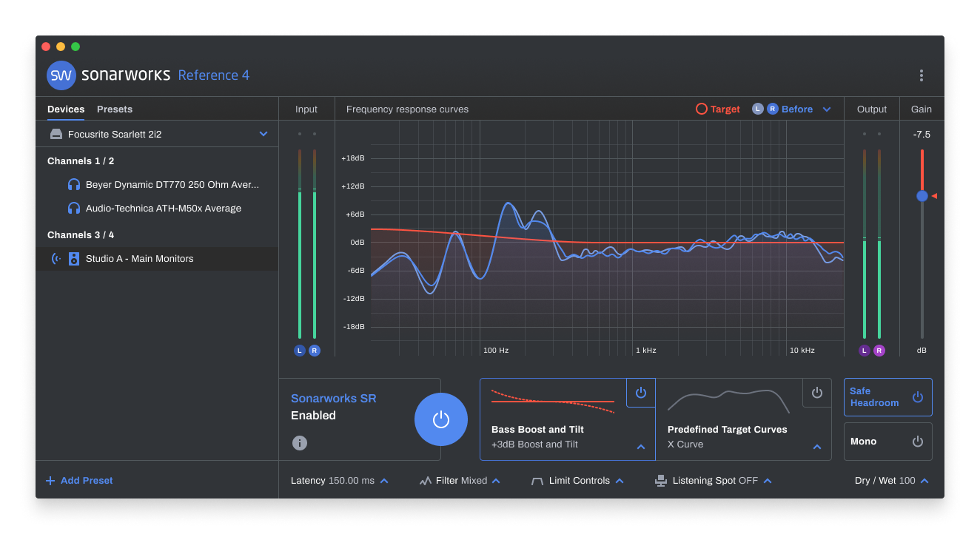Open the three-dot options menu
The image size is (980, 534).
(921, 75)
